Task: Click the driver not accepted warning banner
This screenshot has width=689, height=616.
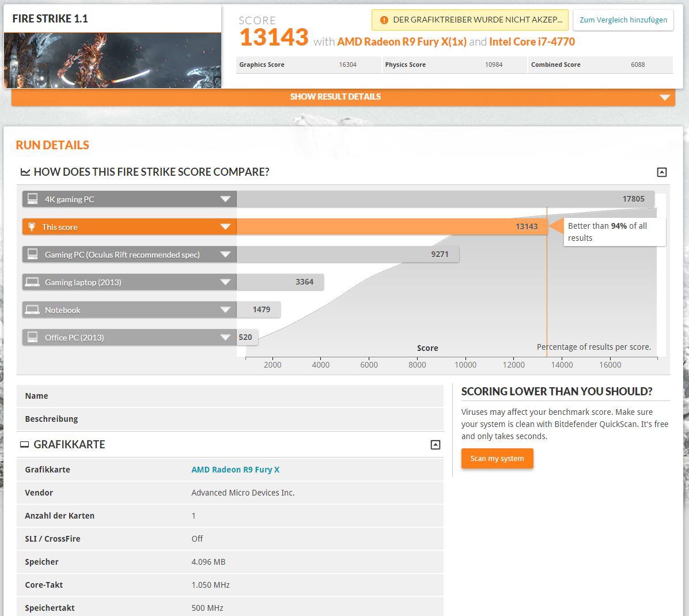Action: pyautogui.click(x=470, y=20)
